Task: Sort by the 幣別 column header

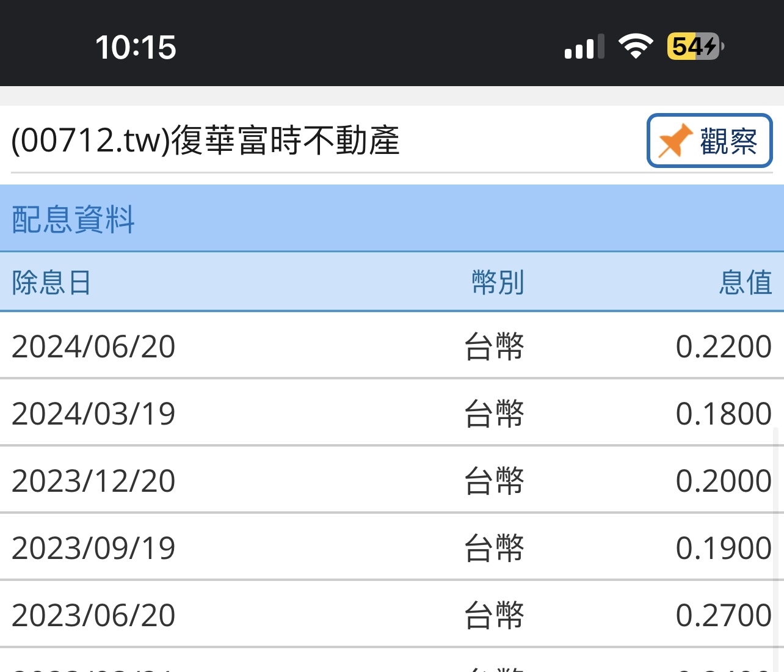Action: pyautogui.click(x=497, y=283)
